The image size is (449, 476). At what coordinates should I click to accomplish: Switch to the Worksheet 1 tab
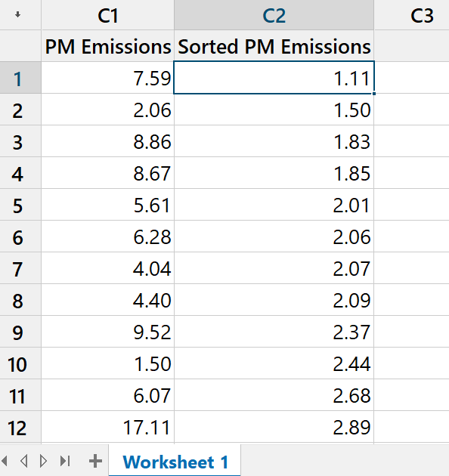(175, 462)
